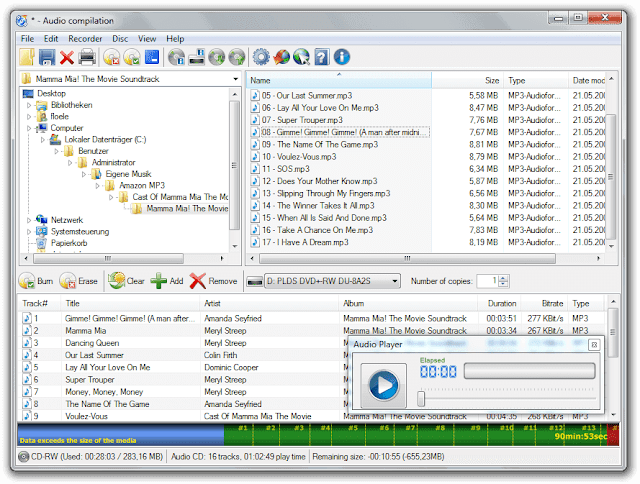Open the help book icon
Viewport: 640px width, 484px height.
[x=322, y=57]
